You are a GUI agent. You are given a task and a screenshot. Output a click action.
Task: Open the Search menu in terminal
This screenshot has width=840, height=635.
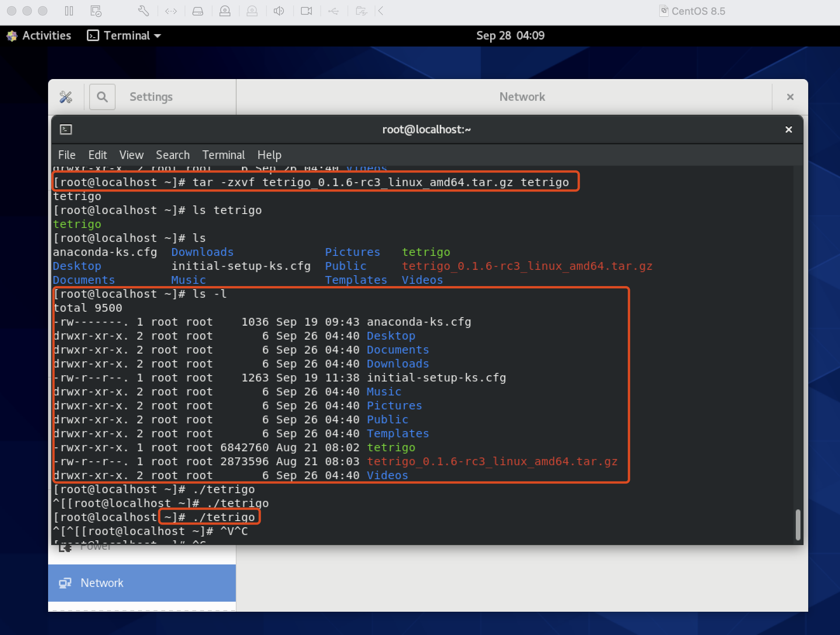click(x=173, y=155)
